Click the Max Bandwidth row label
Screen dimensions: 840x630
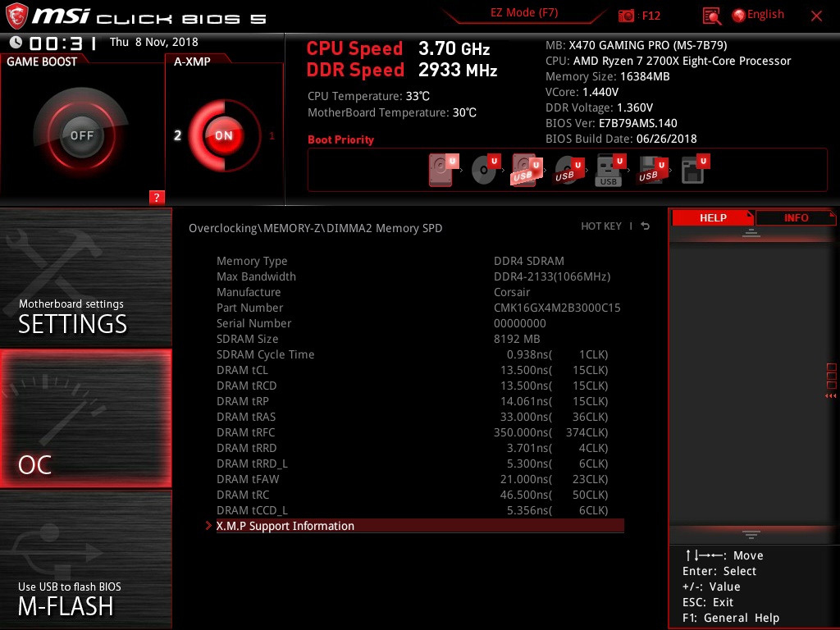pos(256,276)
